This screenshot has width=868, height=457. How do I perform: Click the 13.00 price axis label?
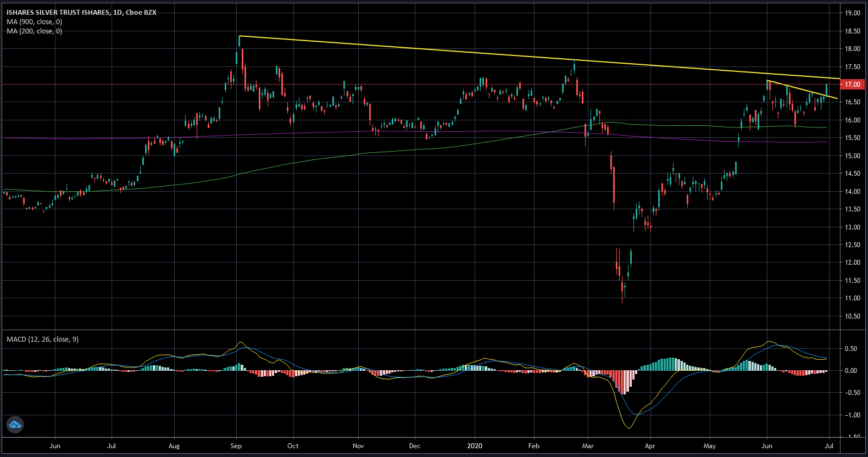[x=853, y=227]
